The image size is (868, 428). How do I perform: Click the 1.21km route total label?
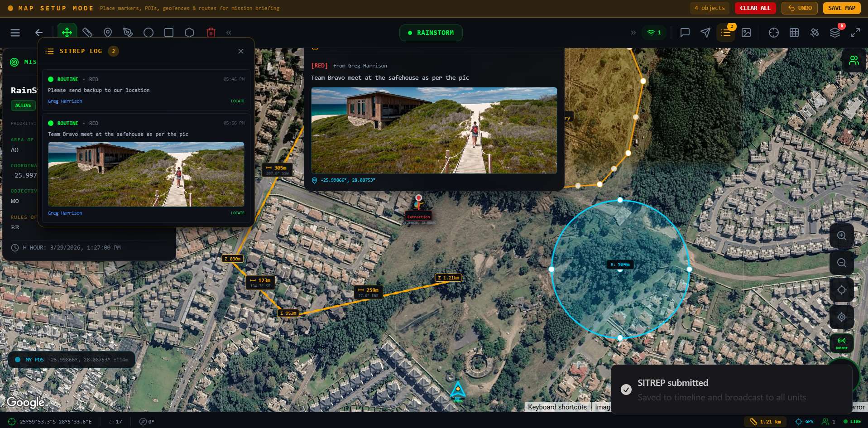point(448,278)
